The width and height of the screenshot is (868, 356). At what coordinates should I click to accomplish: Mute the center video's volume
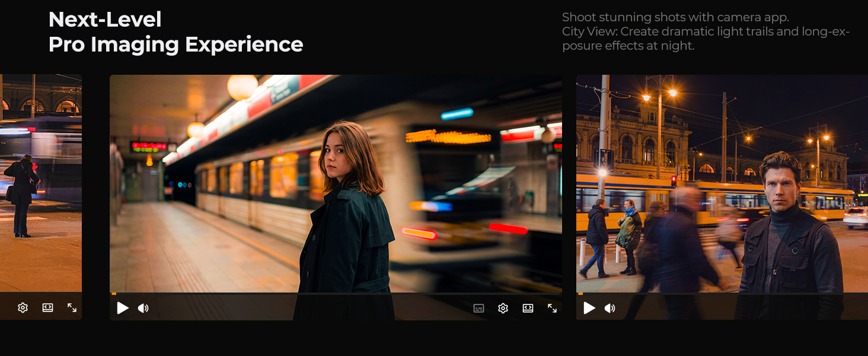click(143, 308)
